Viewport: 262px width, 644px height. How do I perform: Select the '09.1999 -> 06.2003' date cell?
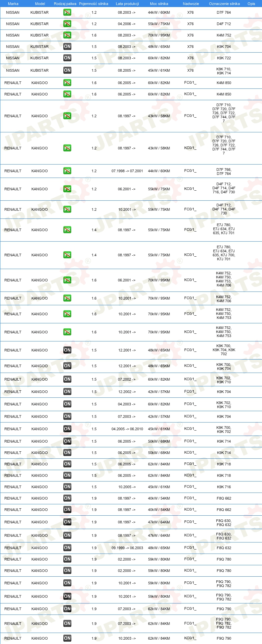pos(127,548)
